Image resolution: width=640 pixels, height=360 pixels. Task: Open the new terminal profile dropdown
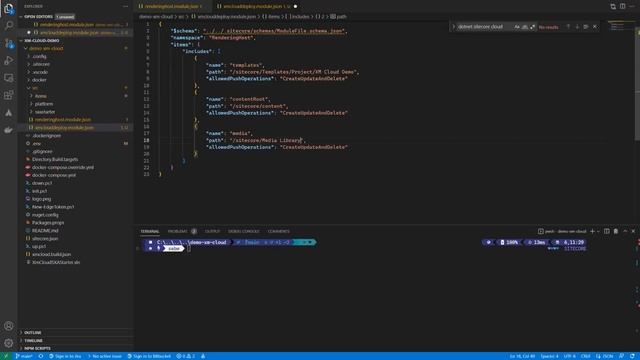click(598, 231)
